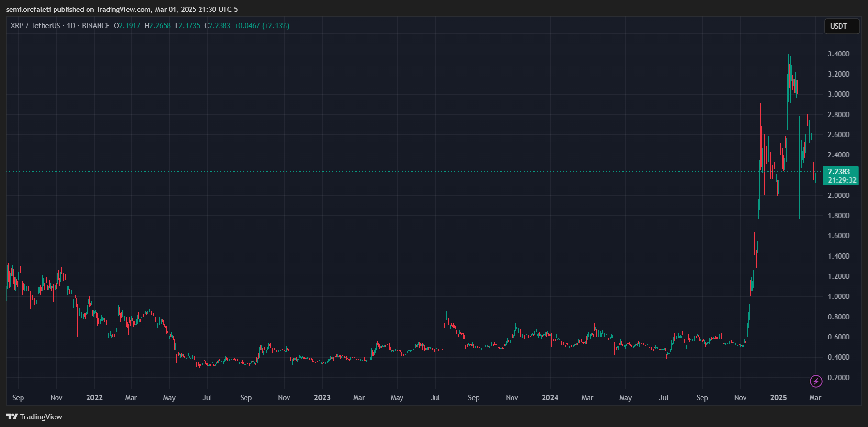This screenshot has height=427, width=868.
Task: Click the 2025 year label on the time axis
Action: [779, 398]
